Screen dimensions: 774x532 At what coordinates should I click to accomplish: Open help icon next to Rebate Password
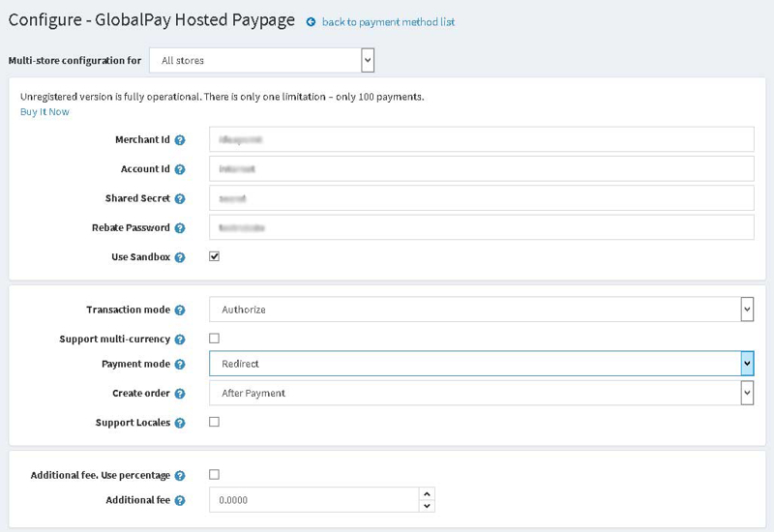pyautogui.click(x=180, y=228)
